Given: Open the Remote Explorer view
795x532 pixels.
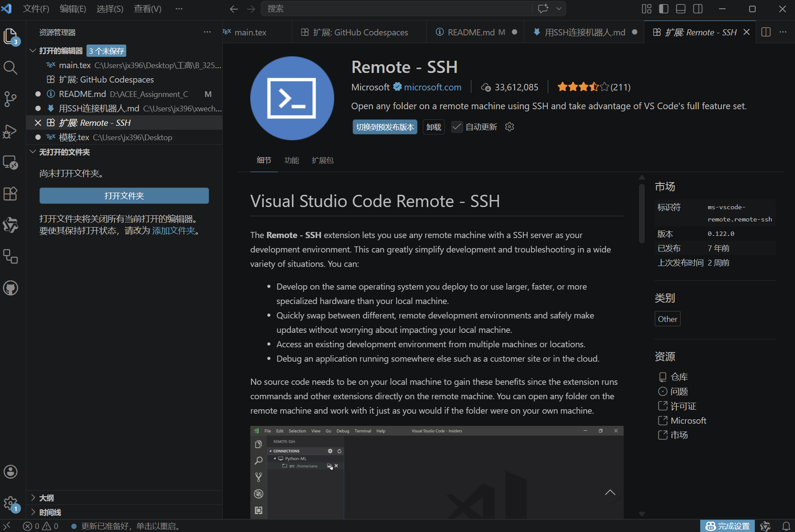Looking at the screenshot, I should [10, 162].
